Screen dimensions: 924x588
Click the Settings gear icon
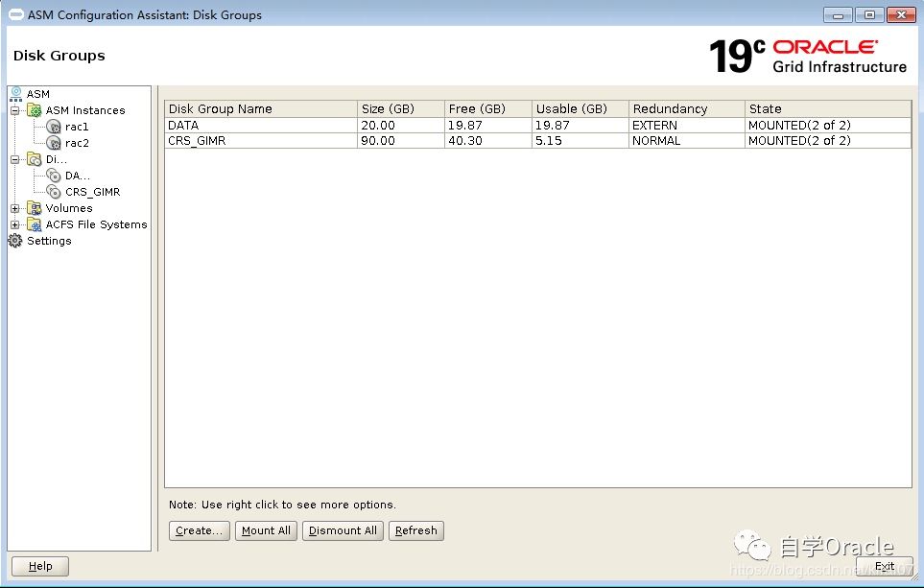point(15,241)
